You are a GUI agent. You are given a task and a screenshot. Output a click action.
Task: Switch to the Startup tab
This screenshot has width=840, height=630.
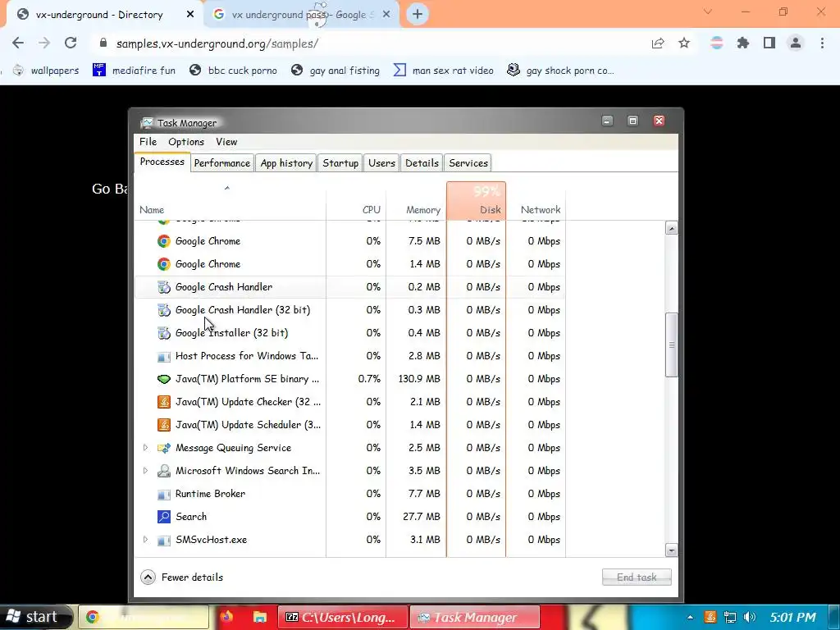(340, 163)
